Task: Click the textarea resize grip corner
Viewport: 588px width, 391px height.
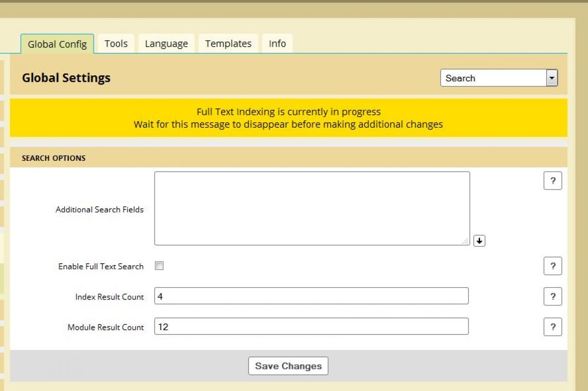Action: click(x=465, y=241)
